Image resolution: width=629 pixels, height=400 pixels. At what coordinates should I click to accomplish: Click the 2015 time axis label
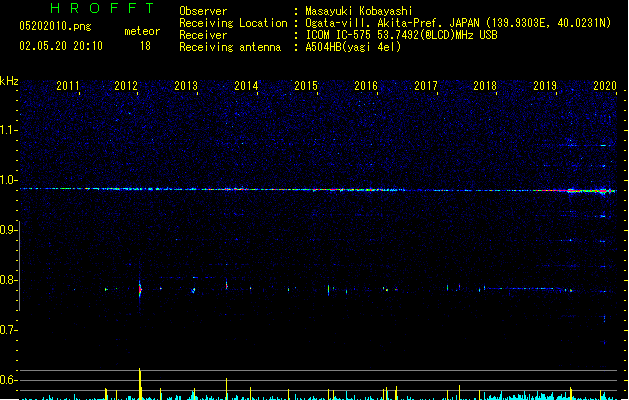pos(306,86)
